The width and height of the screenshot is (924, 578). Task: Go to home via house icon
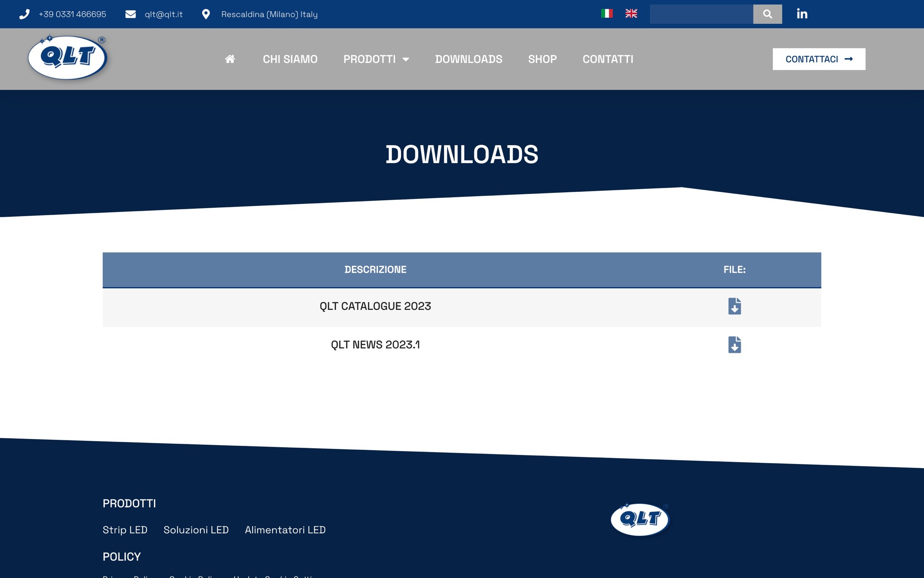click(230, 59)
